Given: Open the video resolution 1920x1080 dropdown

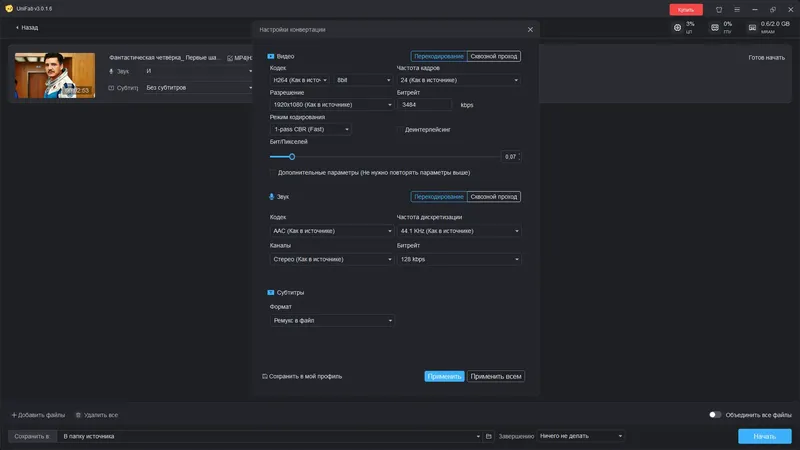Looking at the screenshot, I should (330, 104).
